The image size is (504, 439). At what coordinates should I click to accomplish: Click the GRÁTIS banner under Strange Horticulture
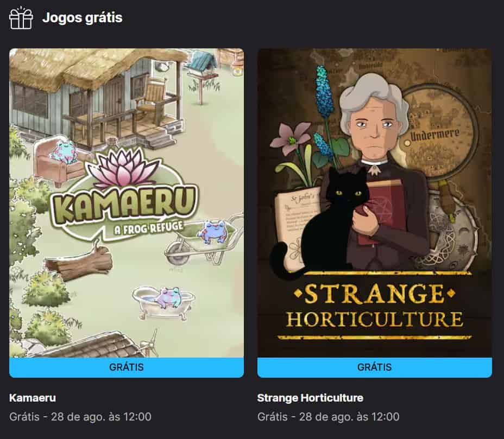click(x=374, y=367)
